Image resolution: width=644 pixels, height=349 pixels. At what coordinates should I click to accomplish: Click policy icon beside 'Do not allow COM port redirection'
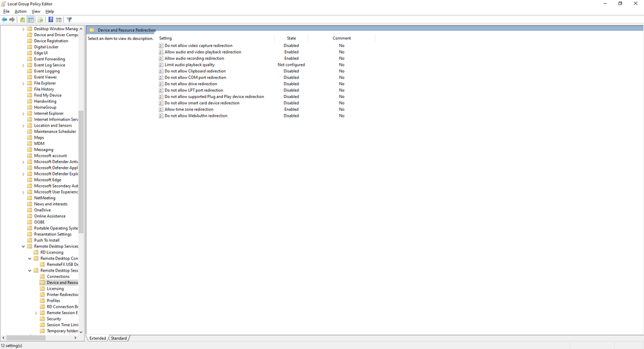pos(161,77)
